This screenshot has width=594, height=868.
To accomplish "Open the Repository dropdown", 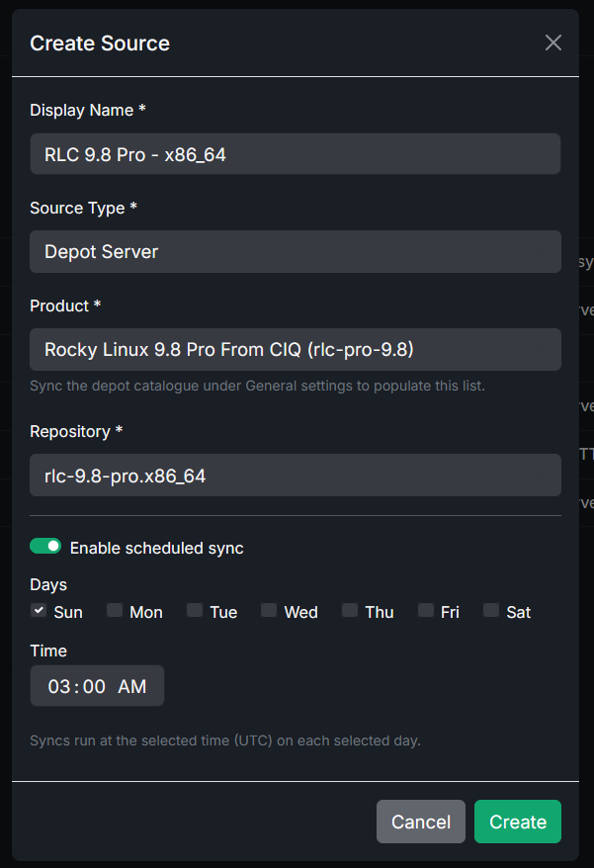I will [x=296, y=475].
